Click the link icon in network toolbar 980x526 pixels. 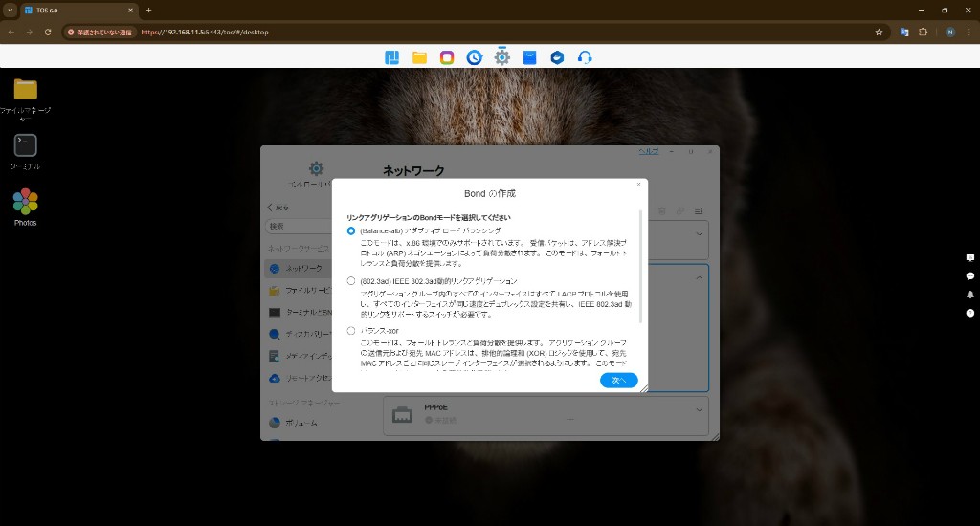(x=680, y=211)
